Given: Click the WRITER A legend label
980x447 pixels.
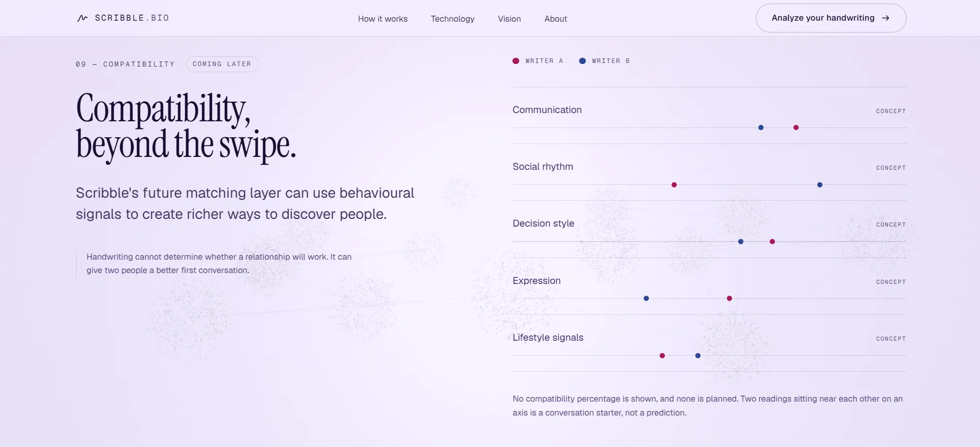Looking at the screenshot, I should coord(545,61).
